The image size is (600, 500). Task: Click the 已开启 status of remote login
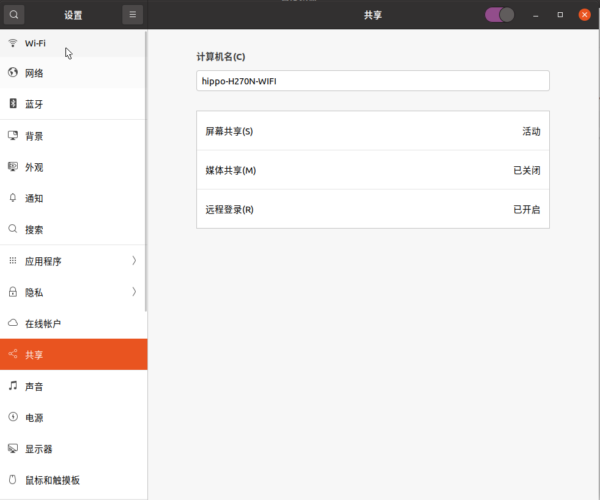[527, 210]
